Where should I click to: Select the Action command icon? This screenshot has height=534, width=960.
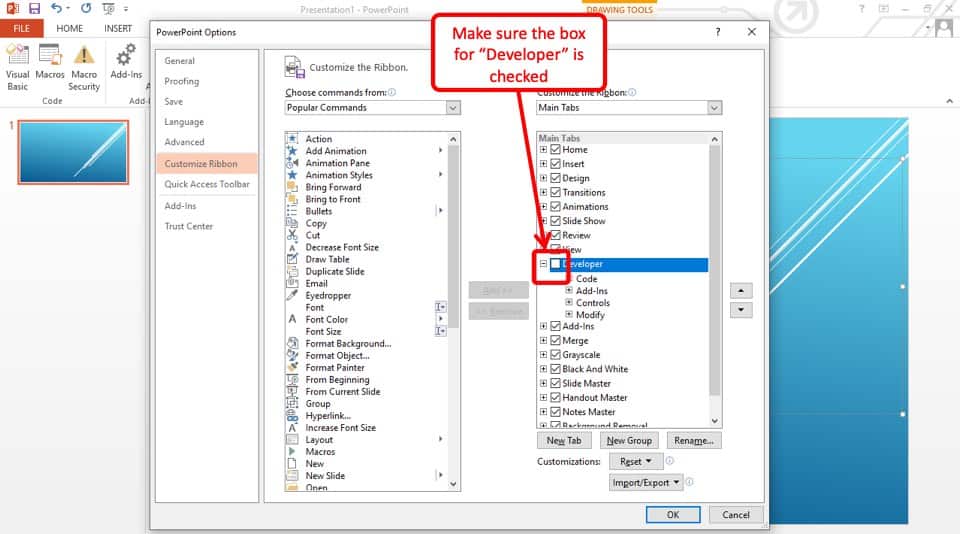click(292, 139)
